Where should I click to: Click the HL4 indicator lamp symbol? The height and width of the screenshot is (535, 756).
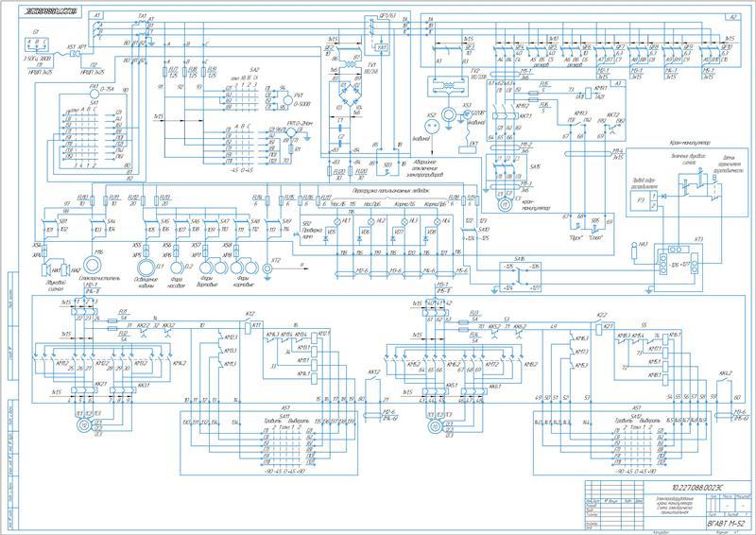pos(437,221)
